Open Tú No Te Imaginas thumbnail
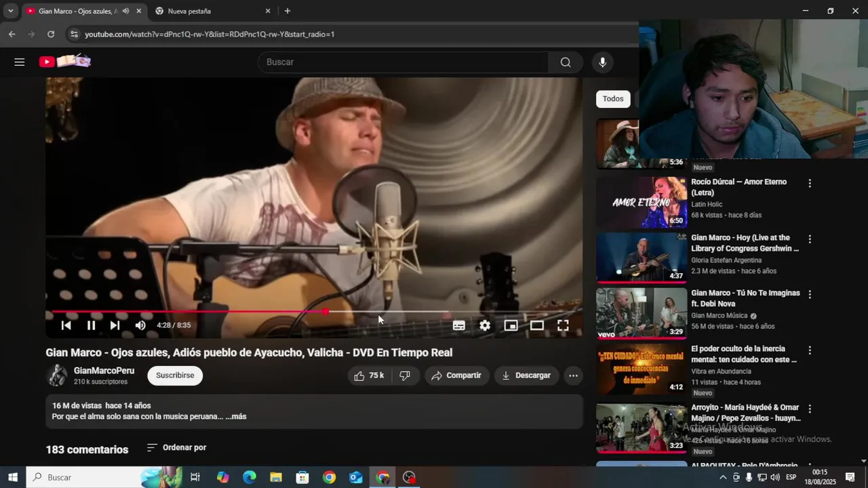 [642, 314]
